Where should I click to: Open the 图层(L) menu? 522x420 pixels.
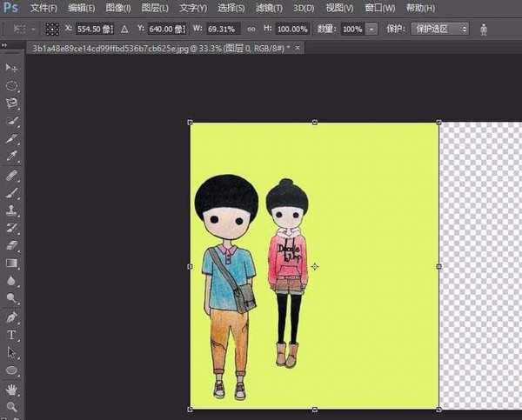pos(156,8)
